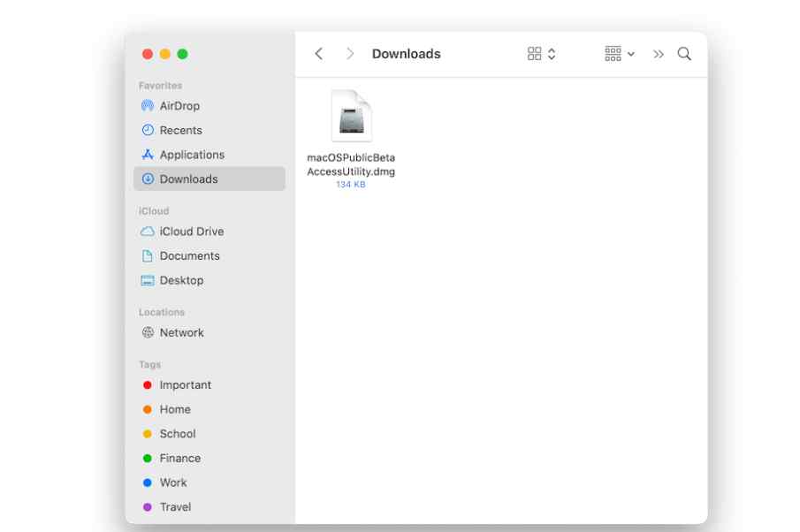Screen dimensions: 800x532
Task: Click the Applications icon in sidebar
Action: pos(148,154)
